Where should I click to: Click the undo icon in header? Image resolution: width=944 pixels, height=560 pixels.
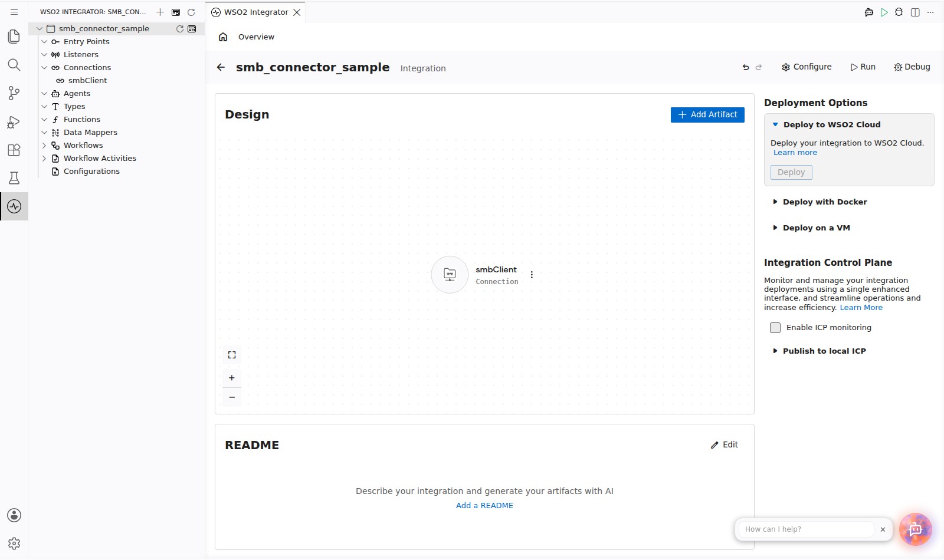click(x=746, y=67)
